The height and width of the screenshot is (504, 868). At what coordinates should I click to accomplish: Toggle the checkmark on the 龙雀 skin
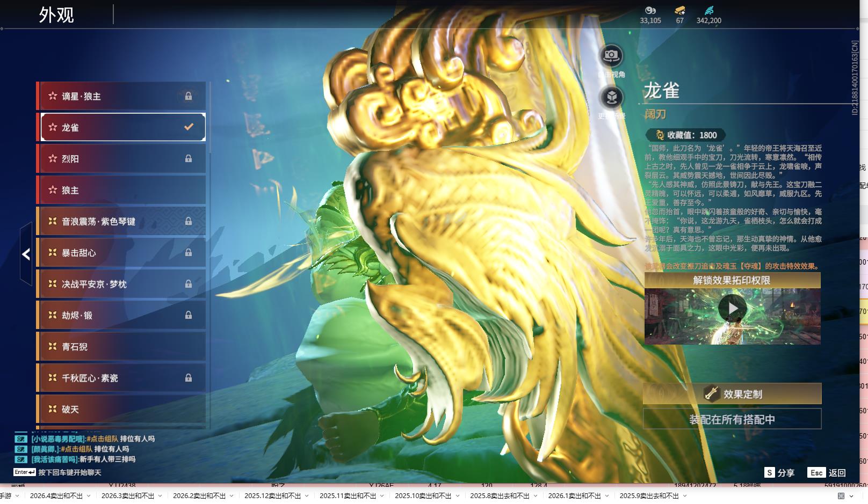coord(189,127)
